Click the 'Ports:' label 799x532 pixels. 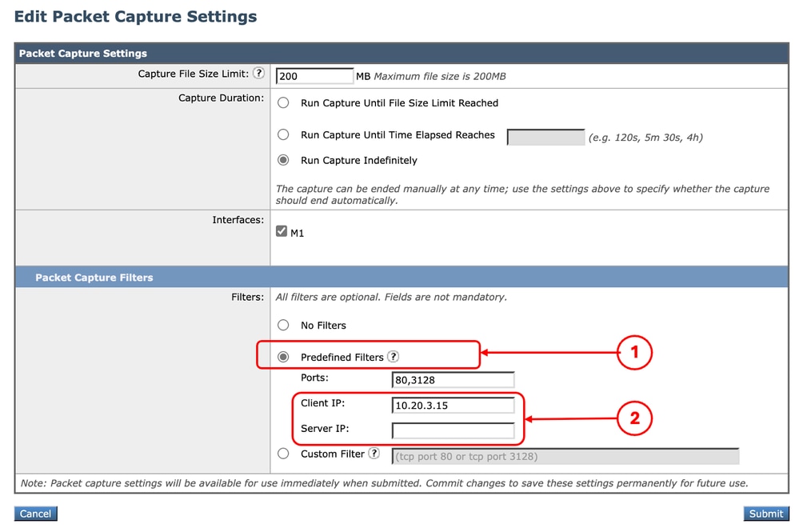pos(314,378)
